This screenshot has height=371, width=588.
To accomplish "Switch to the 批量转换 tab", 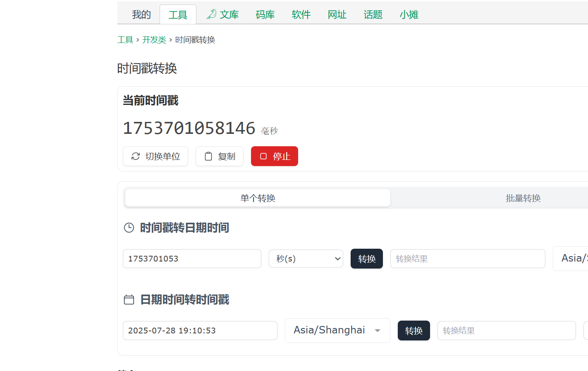I will pyautogui.click(x=523, y=198).
